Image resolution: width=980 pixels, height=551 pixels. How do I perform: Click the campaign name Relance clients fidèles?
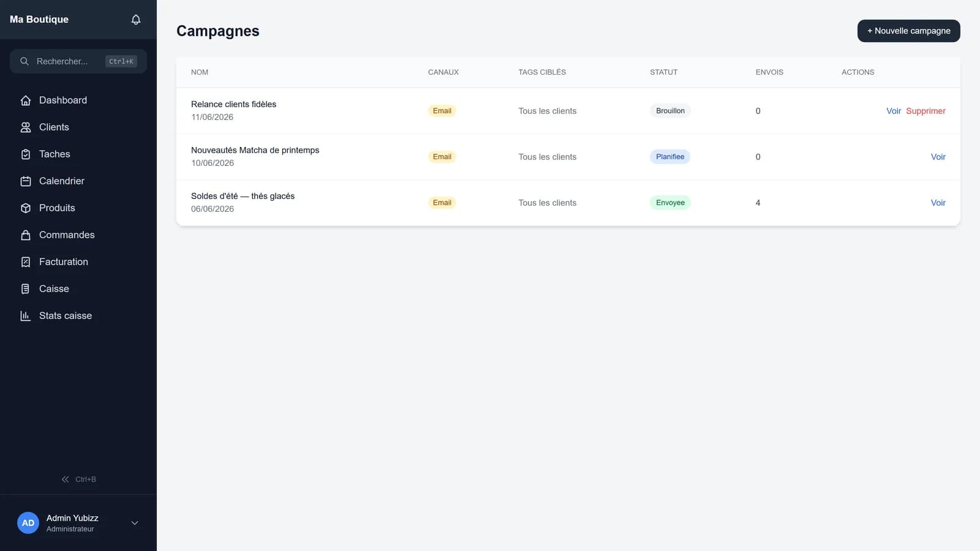coord(233,104)
